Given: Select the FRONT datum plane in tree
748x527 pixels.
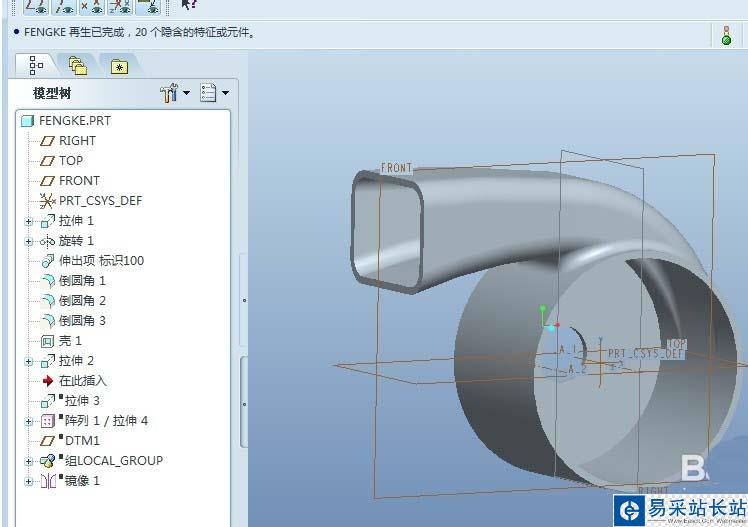Looking at the screenshot, I should [79, 181].
